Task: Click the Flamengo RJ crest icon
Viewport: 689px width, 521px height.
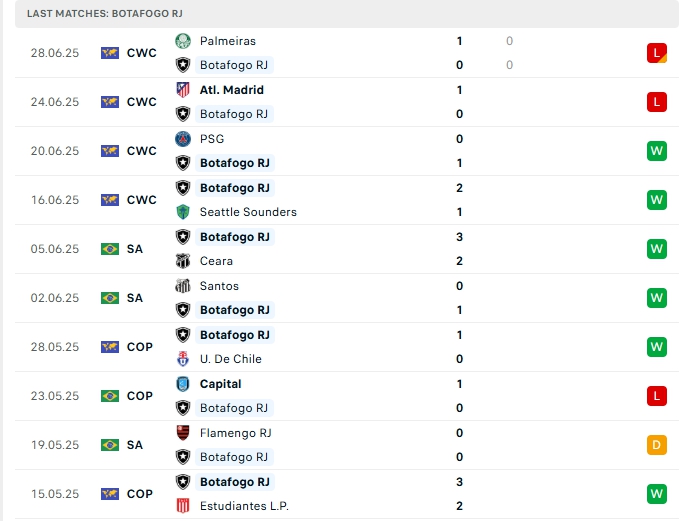Action: point(183,433)
